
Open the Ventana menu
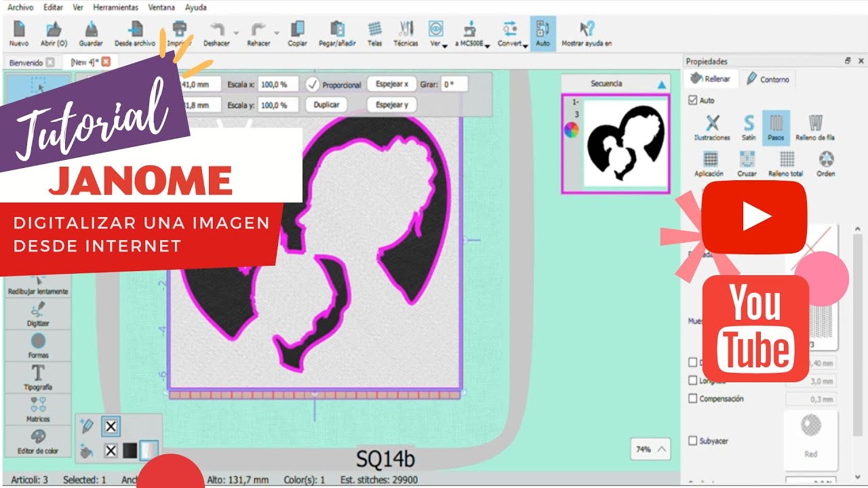pyautogui.click(x=161, y=7)
